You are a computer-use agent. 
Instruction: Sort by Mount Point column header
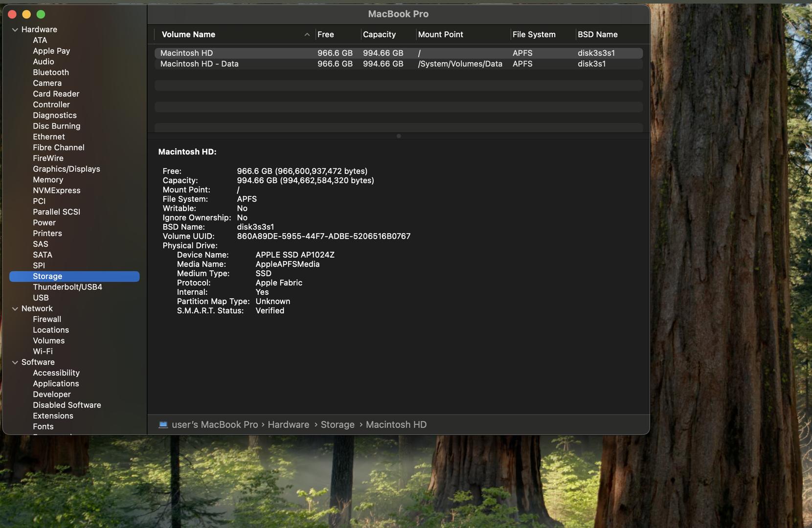coord(440,35)
